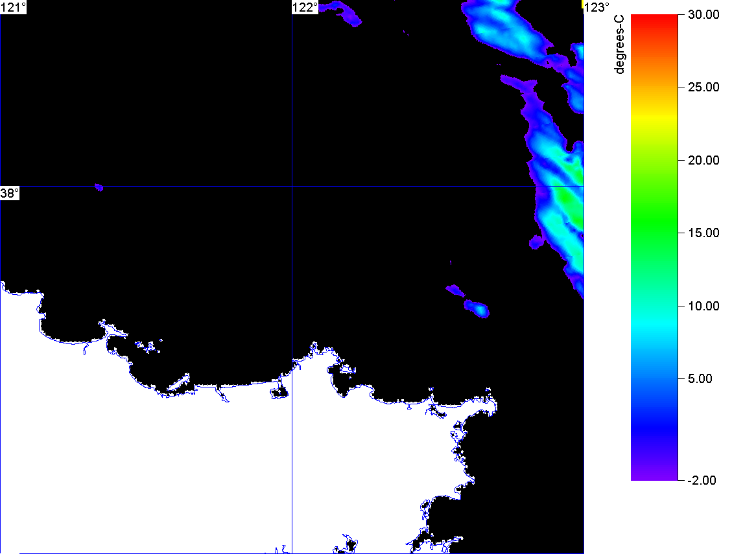Click the 121° longitude label
The height and width of the screenshot is (554, 756).
[x=13, y=7]
